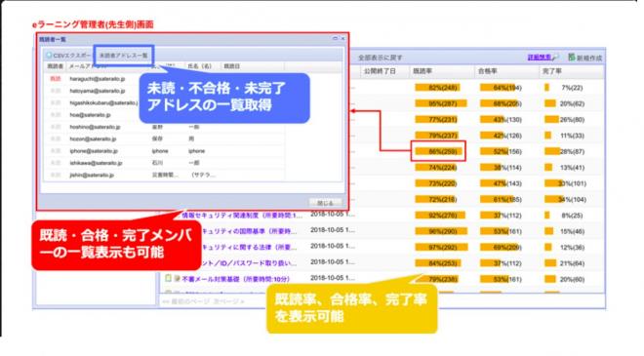Maximize the 既読者一覧 dialog window
This screenshot has height=356, width=644.
click(x=335, y=38)
